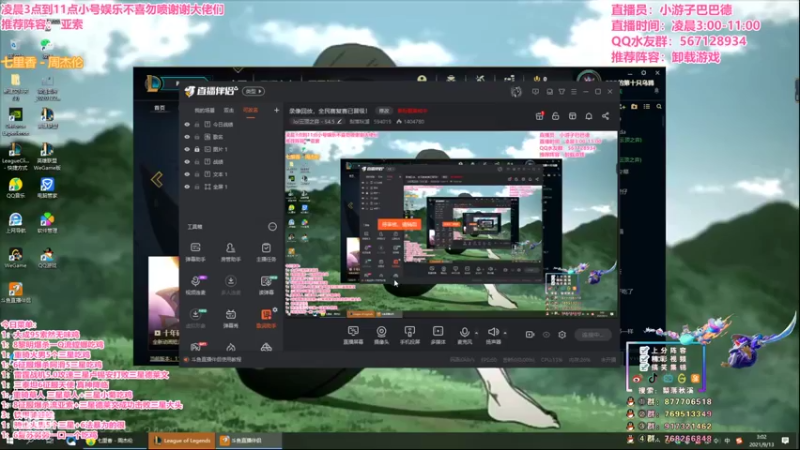Open 斗鱼直播伴侣 from the taskbar
The height and width of the screenshot is (450, 800).
248,440
